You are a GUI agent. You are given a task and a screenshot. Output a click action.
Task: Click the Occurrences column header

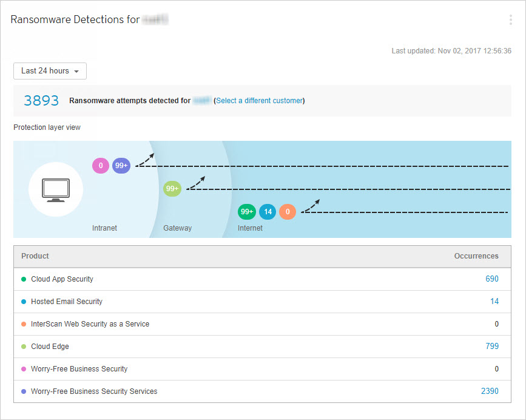(476, 256)
